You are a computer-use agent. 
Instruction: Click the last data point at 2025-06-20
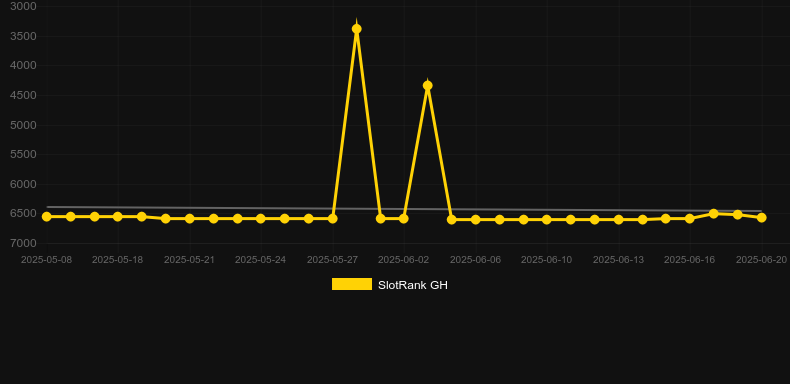click(x=762, y=218)
